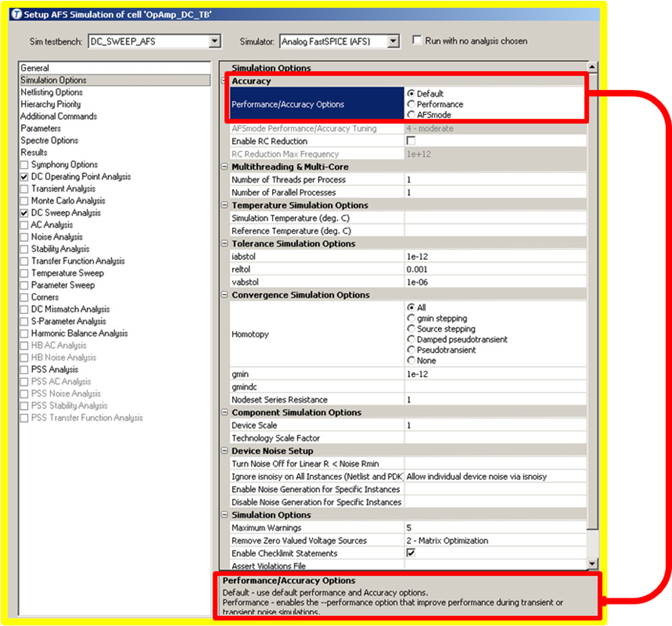Edit Device Scale value
Image resolution: width=672 pixels, height=626 pixels.
click(x=495, y=425)
